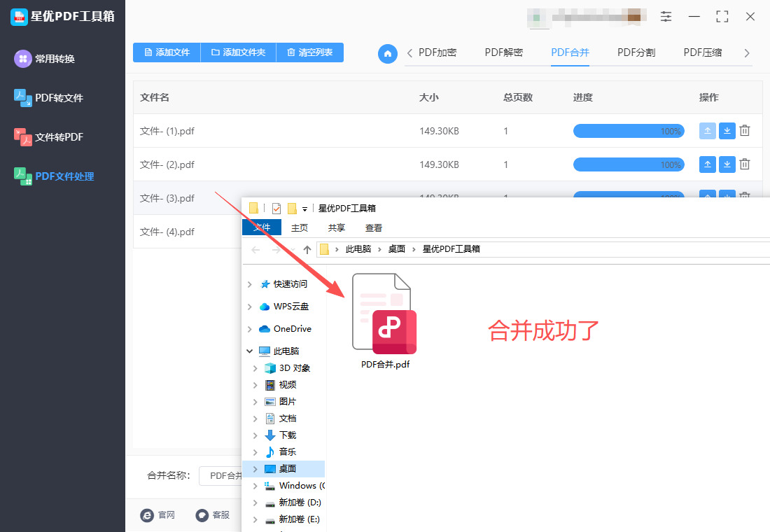The image size is (770, 532).
Task: Select the 文件- (3).pdf row name
Action: point(167,199)
